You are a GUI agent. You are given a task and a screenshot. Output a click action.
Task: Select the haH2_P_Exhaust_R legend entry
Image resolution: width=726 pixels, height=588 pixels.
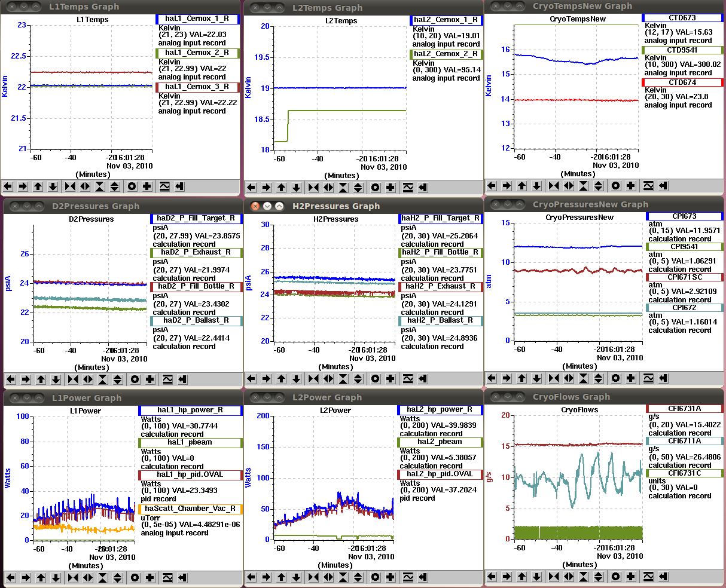point(440,287)
